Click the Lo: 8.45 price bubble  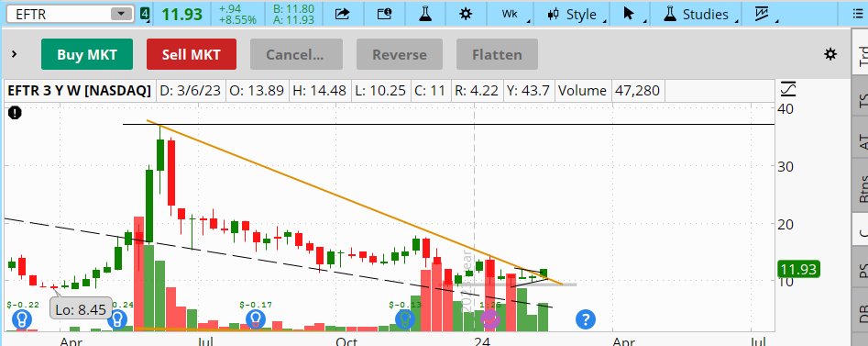pyautogui.click(x=81, y=309)
